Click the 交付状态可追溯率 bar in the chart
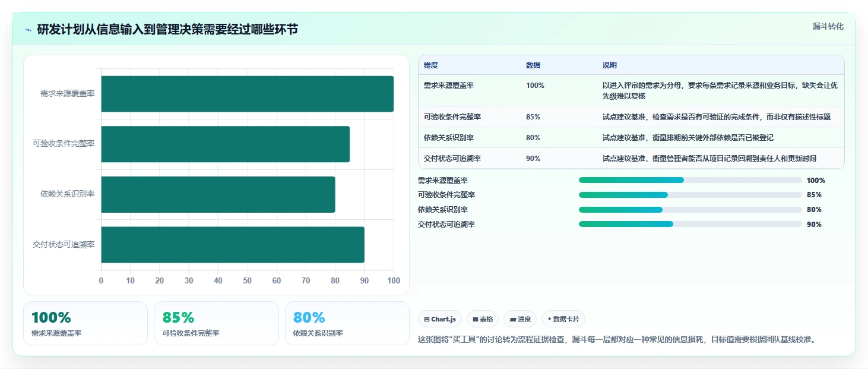The image size is (868, 369). pos(233,244)
